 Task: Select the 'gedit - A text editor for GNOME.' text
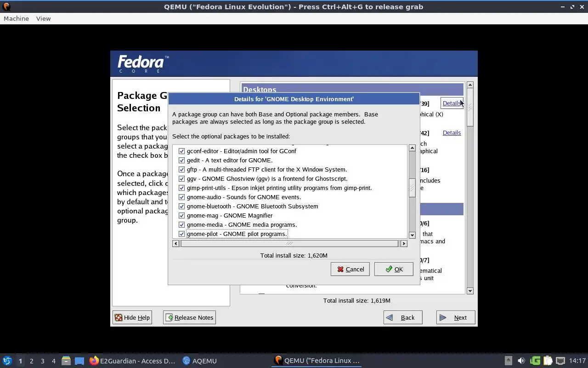(230, 160)
